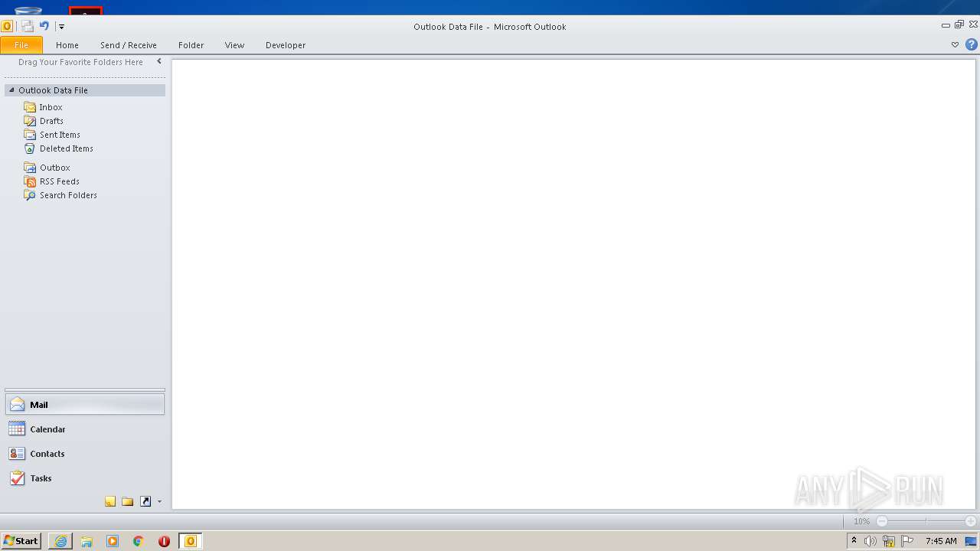
Task: Open the volume speaker tray icon
Action: point(871,541)
